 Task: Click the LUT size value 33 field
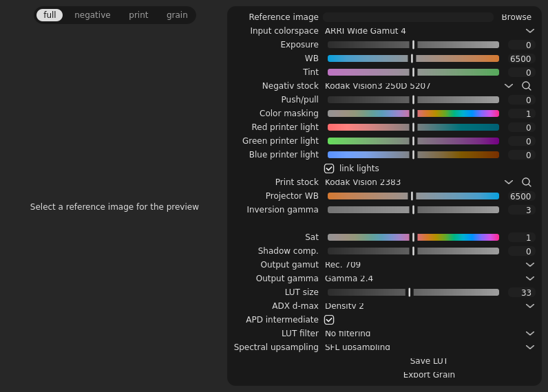point(520,292)
